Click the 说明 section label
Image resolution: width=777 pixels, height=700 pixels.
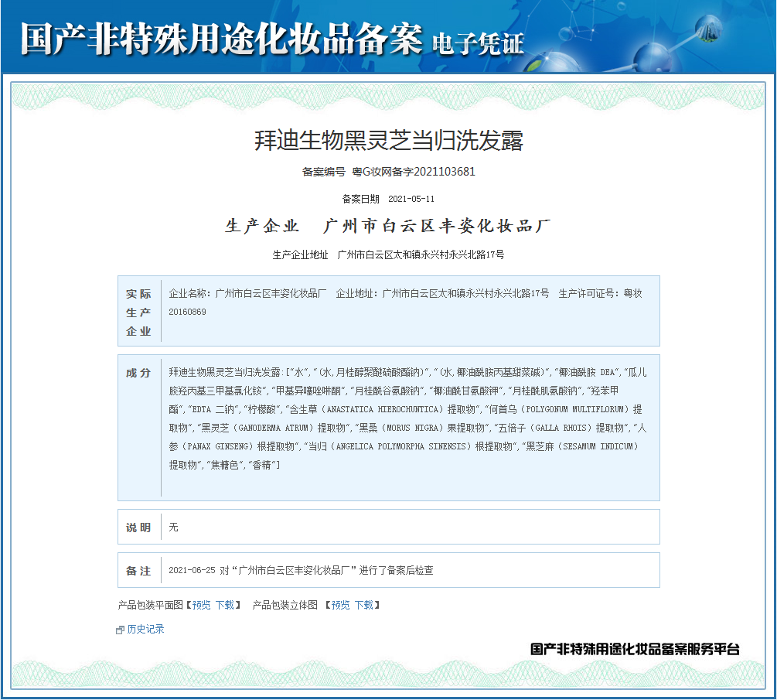pos(139,528)
